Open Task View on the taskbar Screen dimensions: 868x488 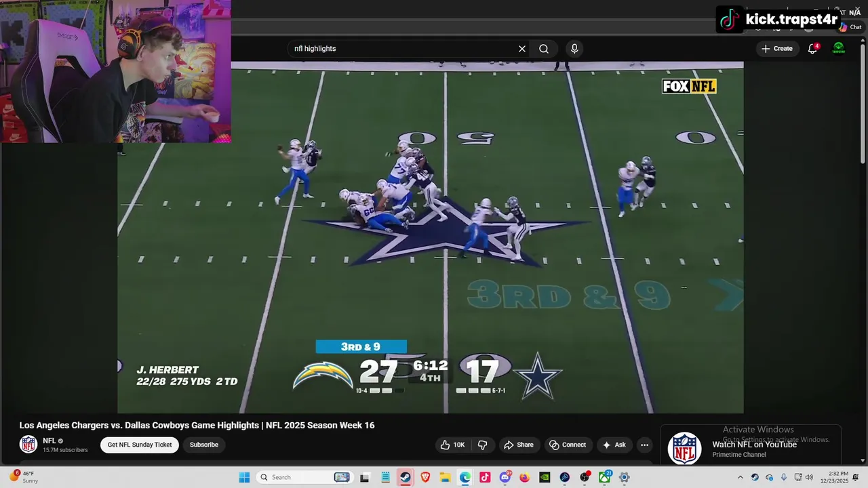coord(365,477)
